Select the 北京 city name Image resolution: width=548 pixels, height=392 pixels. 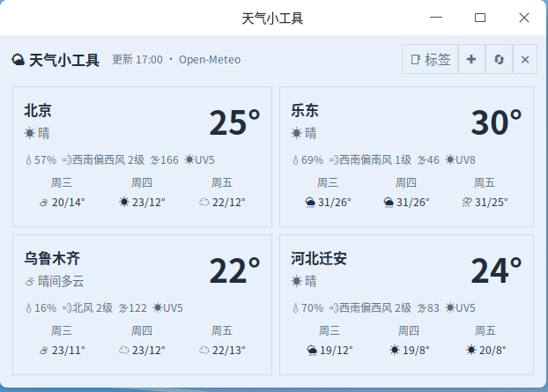point(38,110)
